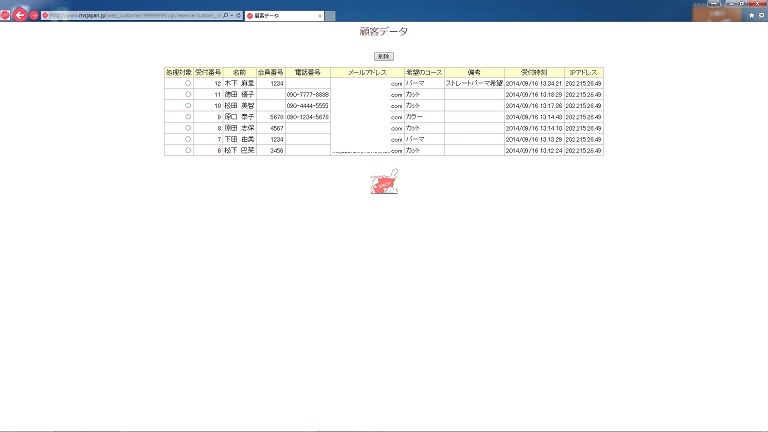
Task: Click the 顧客データ page heading
Action: (384, 31)
